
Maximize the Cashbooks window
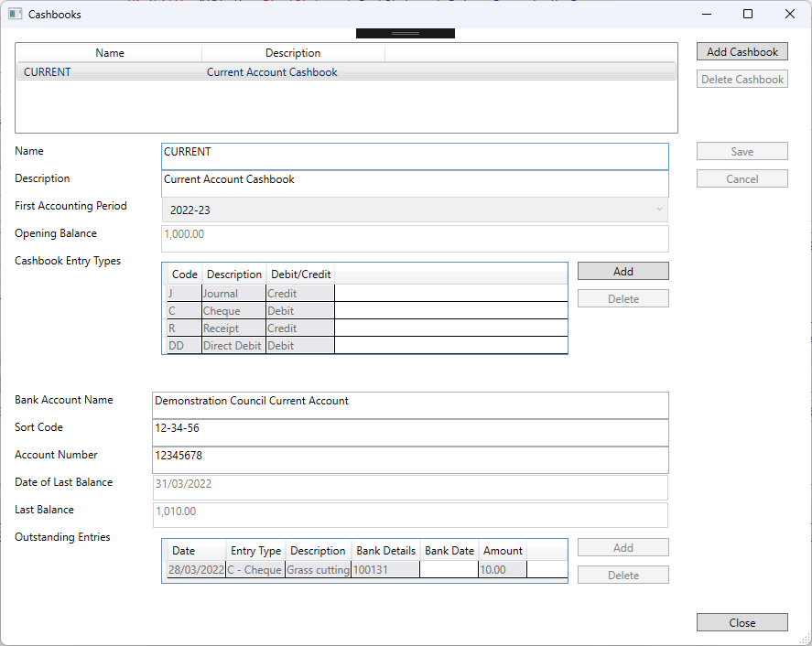click(x=748, y=14)
